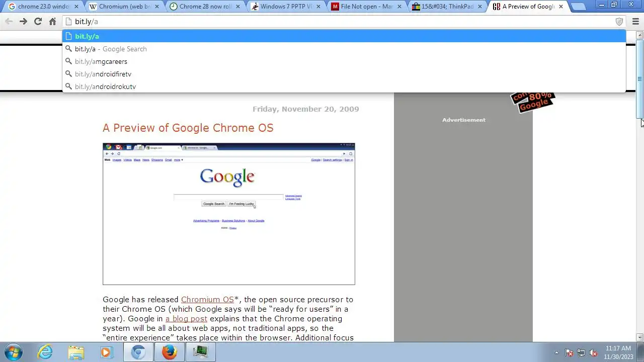Click the Chrome OS screenshot image
Image resolution: width=644 pixels, height=362 pixels.
229,214
